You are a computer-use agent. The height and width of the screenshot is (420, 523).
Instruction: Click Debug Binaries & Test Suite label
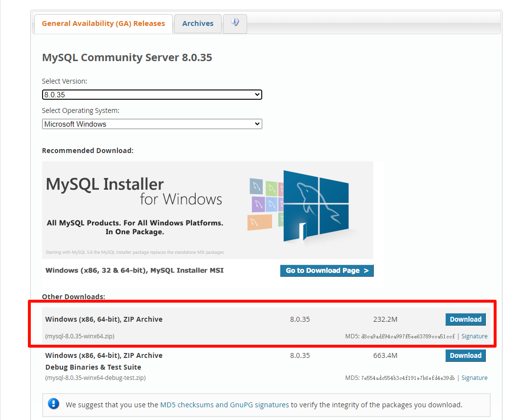coord(93,367)
